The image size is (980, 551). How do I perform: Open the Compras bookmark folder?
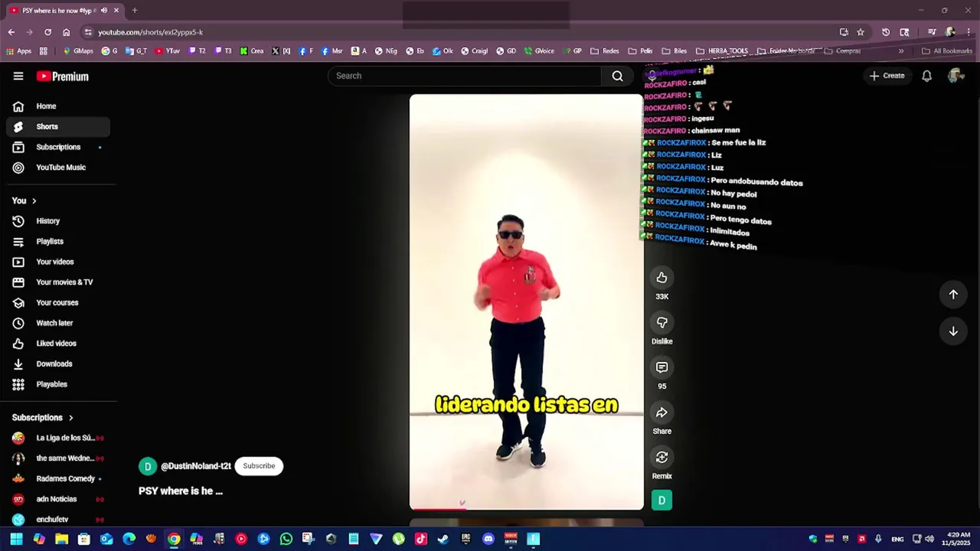(x=843, y=51)
